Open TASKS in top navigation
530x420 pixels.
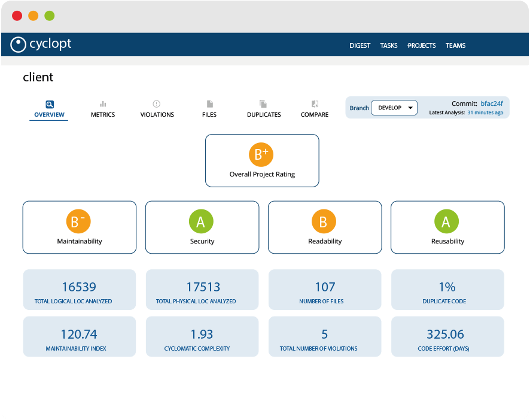tap(389, 45)
